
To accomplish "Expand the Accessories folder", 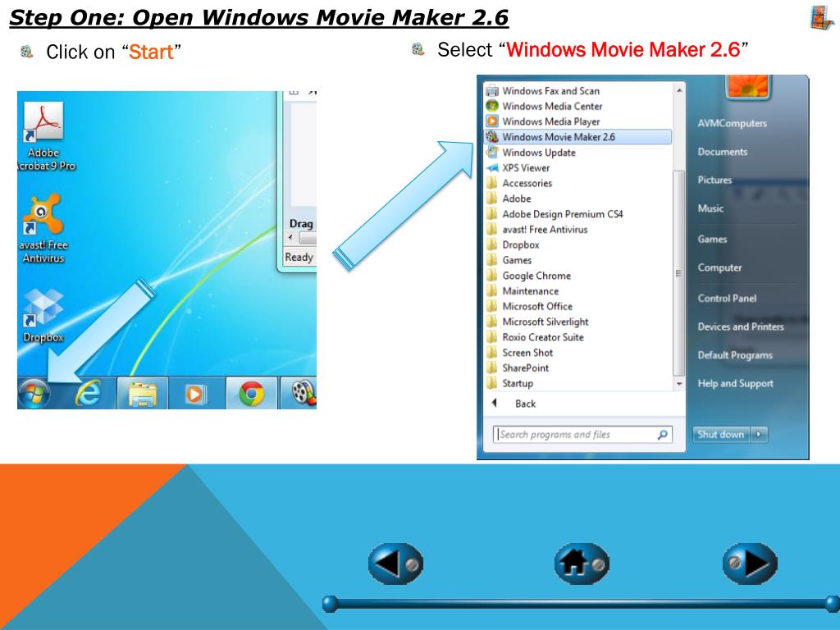I will (x=577, y=183).
